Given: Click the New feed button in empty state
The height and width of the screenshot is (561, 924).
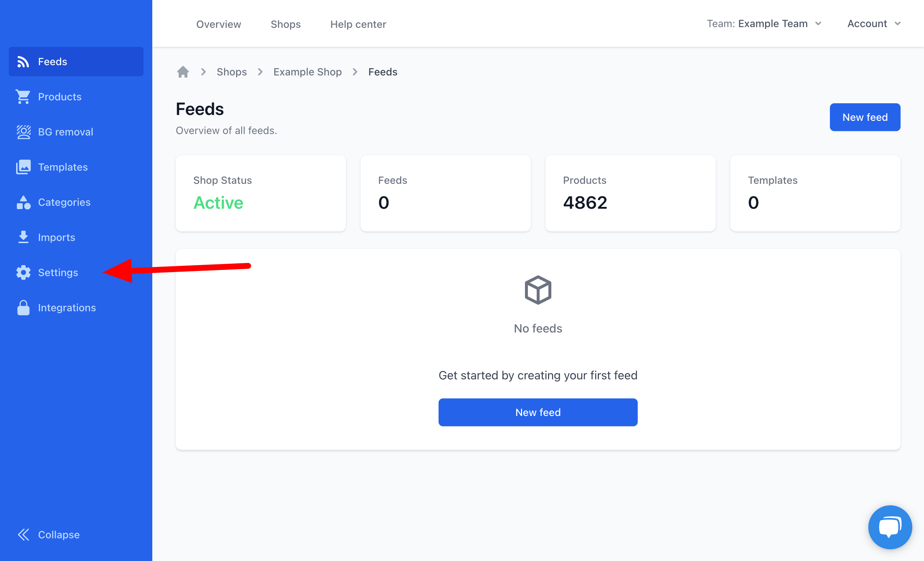Looking at the screenshot, I should [x=538, y=412].
